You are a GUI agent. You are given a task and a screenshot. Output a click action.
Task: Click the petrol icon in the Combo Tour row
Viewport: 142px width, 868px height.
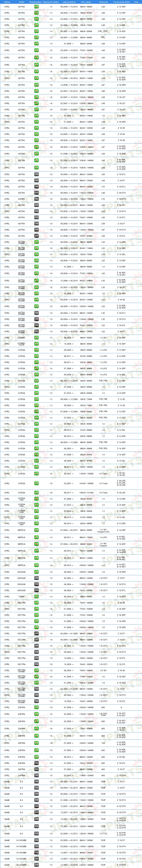pyautogui.click(x=36, y=344)
